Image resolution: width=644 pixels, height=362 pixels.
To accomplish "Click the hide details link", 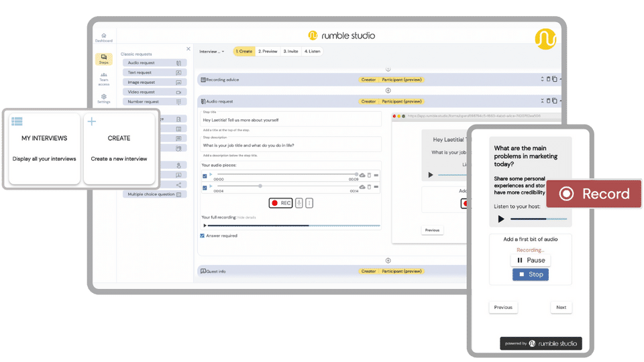I will 246,217.
